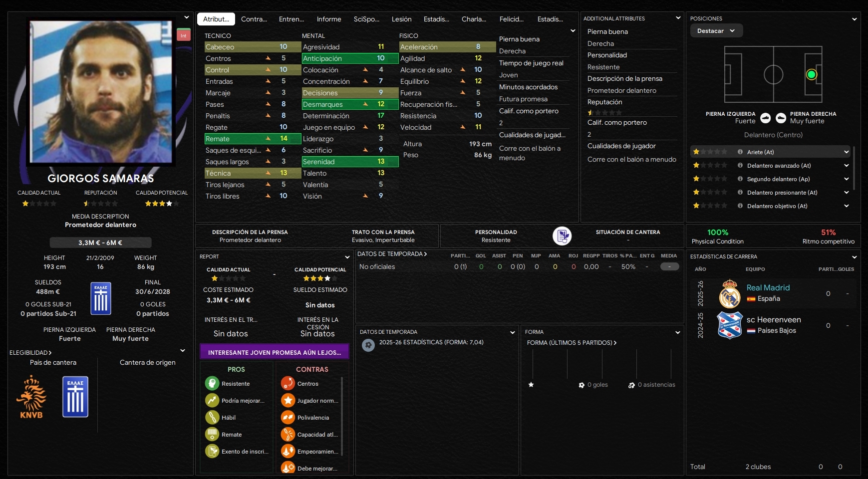Click the Exento de inscri... icon in Pros
The height and width of the screenshot is (479, 868).
click(212, 451)
